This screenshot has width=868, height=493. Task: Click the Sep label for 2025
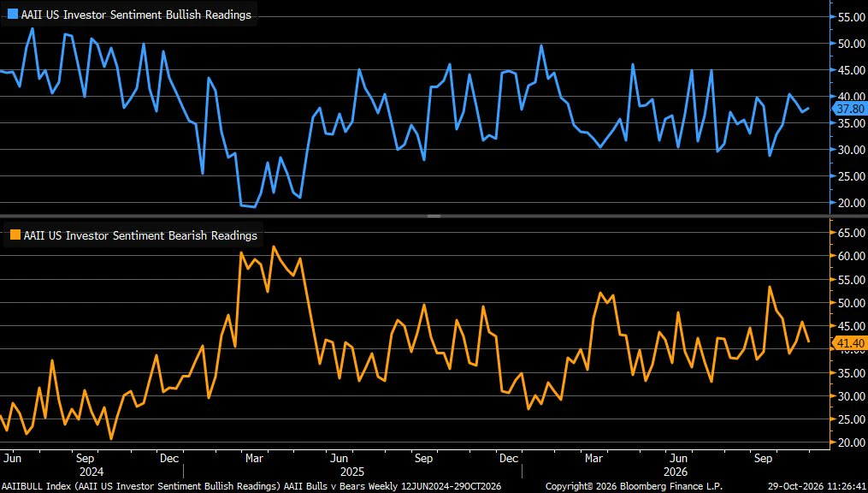(423, 459)
